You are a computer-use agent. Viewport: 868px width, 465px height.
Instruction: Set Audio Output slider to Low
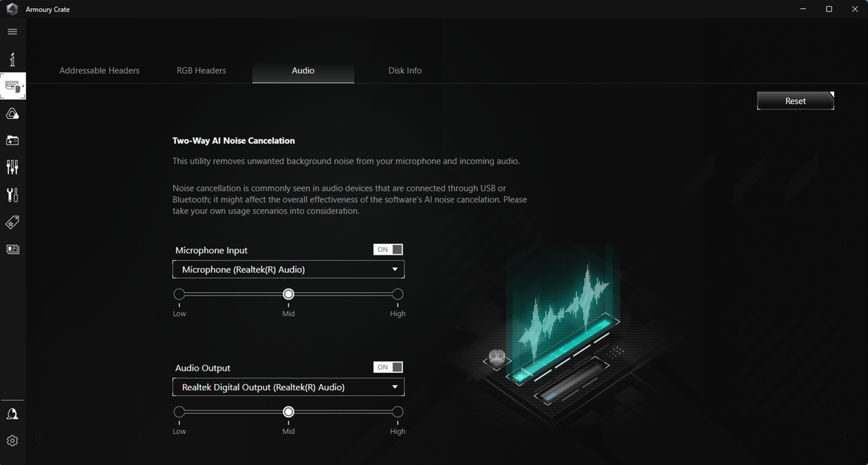pyautogui.click(x=179, y=412)
